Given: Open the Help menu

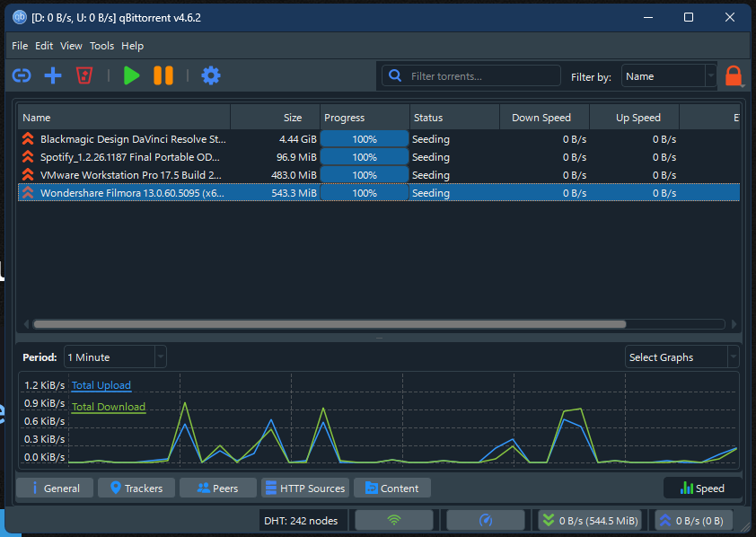Looking at the screenshot, I should [132, 46].
